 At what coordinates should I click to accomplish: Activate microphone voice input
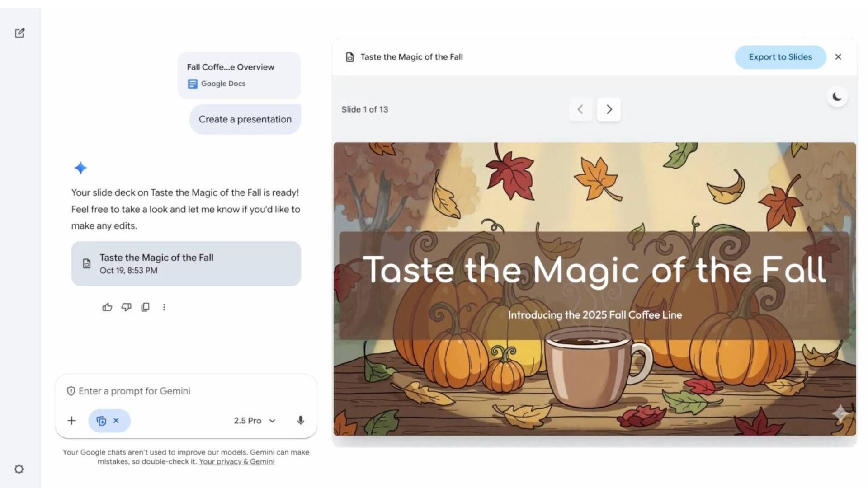tap(300, 421)
